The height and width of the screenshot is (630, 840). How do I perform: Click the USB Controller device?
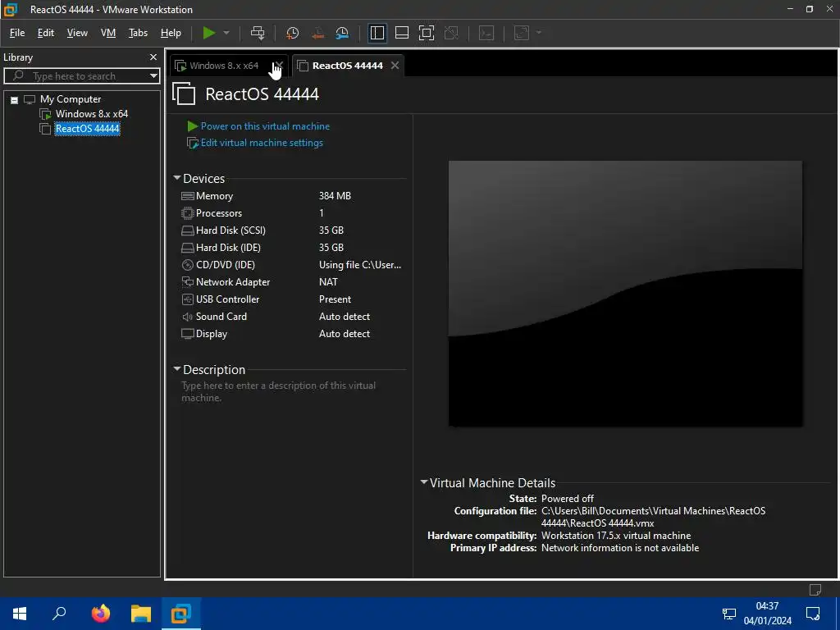[227, 299]
